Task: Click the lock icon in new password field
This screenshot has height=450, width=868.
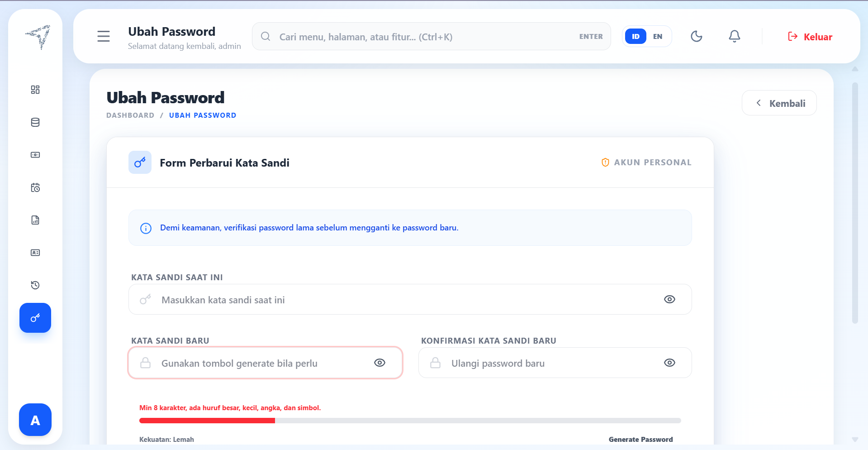Action: pyautogui.click(x=145, y=363)
